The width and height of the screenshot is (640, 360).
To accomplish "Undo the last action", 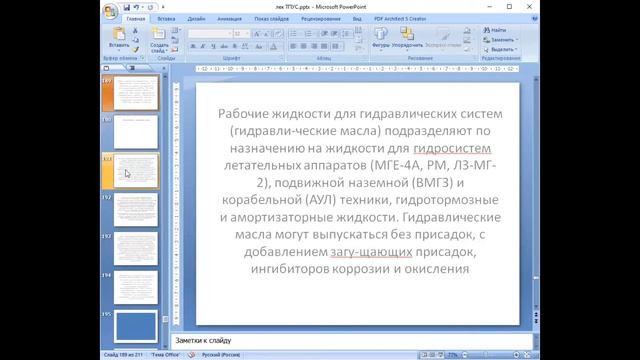I will [136, 7].
